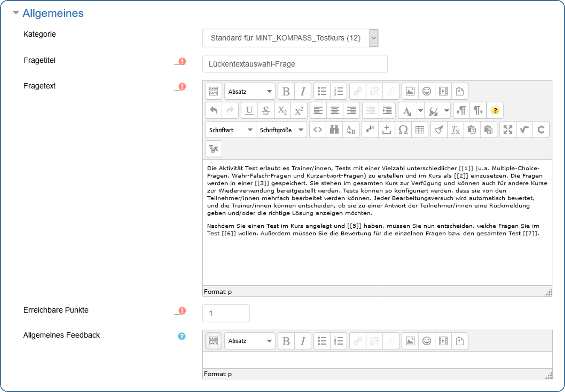Open the yellow editor help icon
Screen dimensions: 565x392
click(x=495, y=110)
